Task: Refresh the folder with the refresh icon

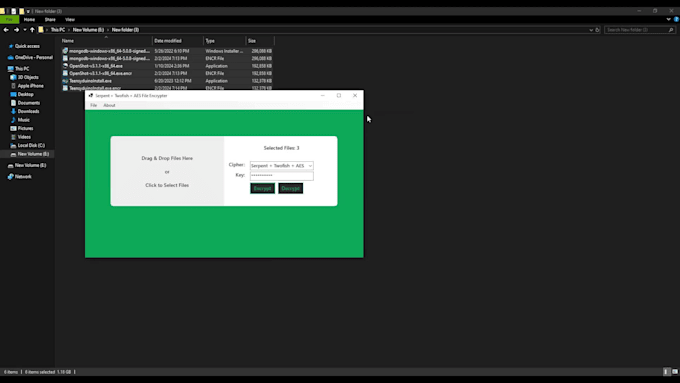Action: coord(597,30)
